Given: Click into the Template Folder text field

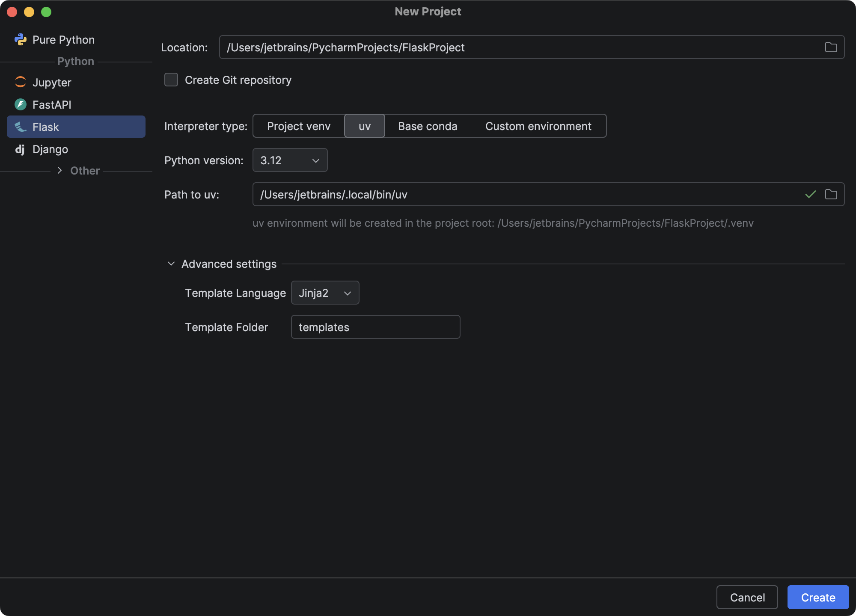Looking at the screenshot, I should (x=375, y=327).
